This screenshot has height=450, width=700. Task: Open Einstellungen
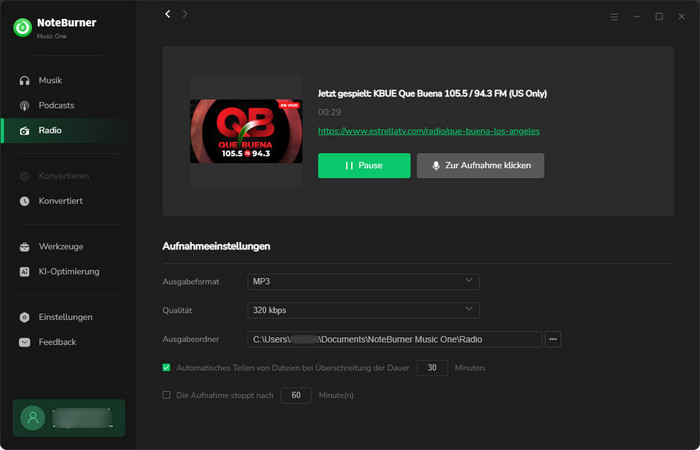(x=69, y=317)
